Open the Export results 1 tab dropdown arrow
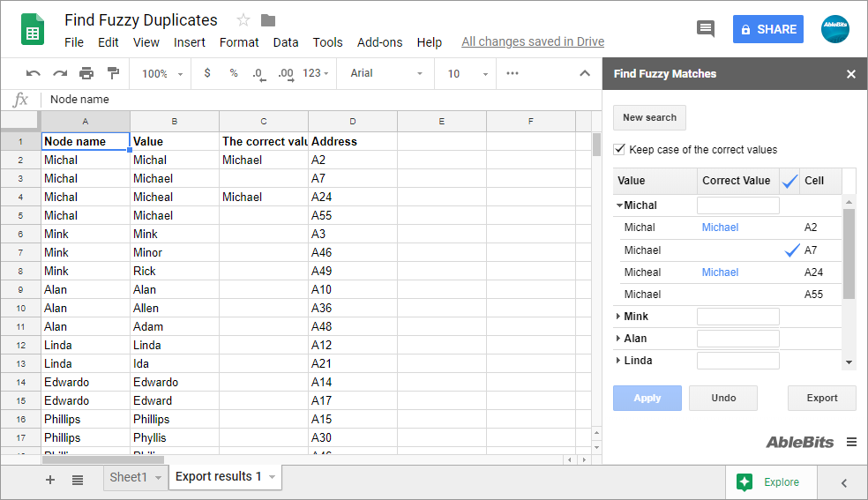 [x=272, y=477]
